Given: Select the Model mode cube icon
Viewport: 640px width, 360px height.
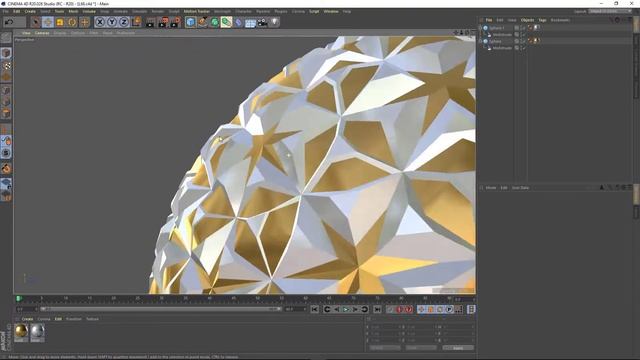Looking at the screenshot, I should 6,53.
